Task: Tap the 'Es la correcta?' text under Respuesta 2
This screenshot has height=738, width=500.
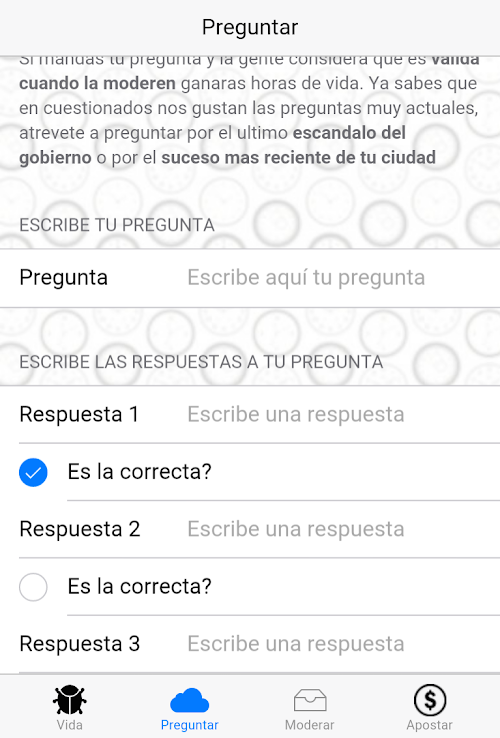Action: tap(139, 586)
